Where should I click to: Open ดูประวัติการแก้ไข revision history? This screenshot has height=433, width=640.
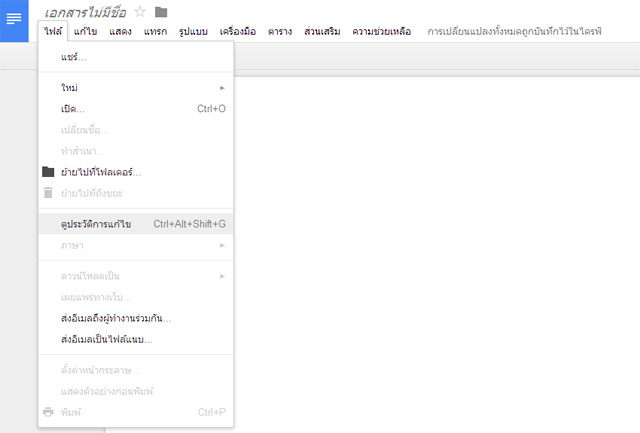click(x=136, y=224)
